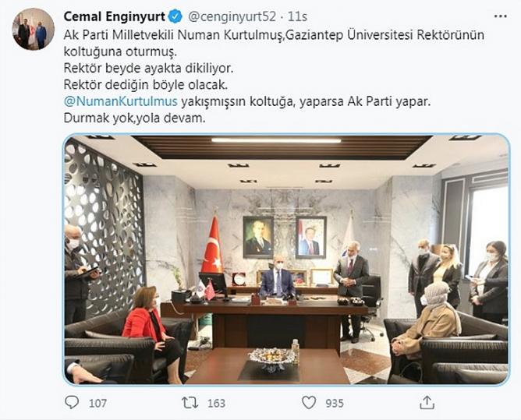Open the attached office photo
This screenshot has height=420, width=521.
[286, 259]
